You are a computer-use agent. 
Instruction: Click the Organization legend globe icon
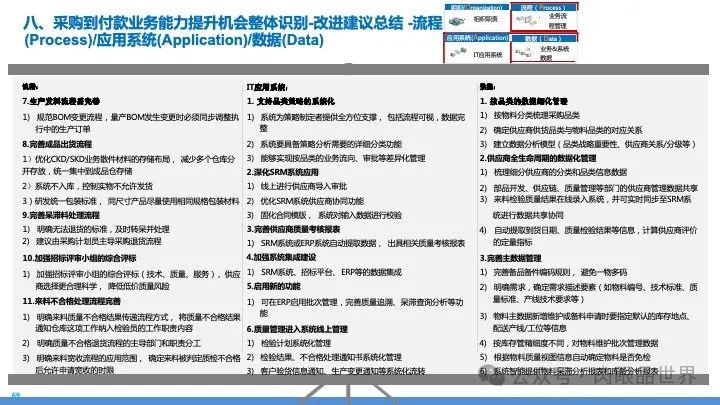click(457, 21)
